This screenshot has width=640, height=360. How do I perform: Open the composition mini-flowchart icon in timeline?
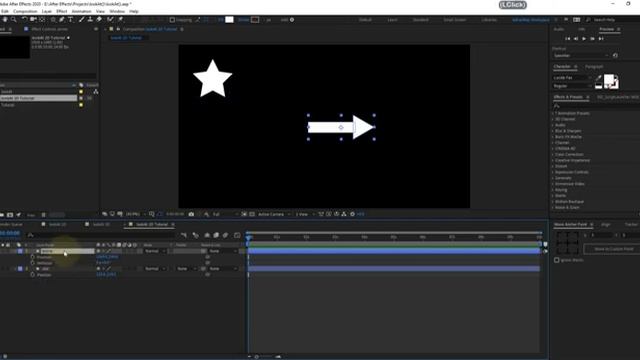(x=184, y=236)
